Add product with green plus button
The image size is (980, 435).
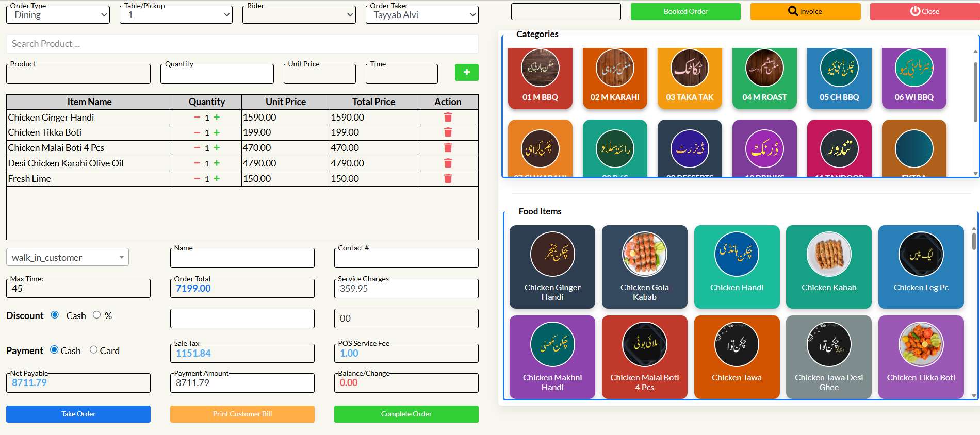pyautogui.click(x=466, y=72)
